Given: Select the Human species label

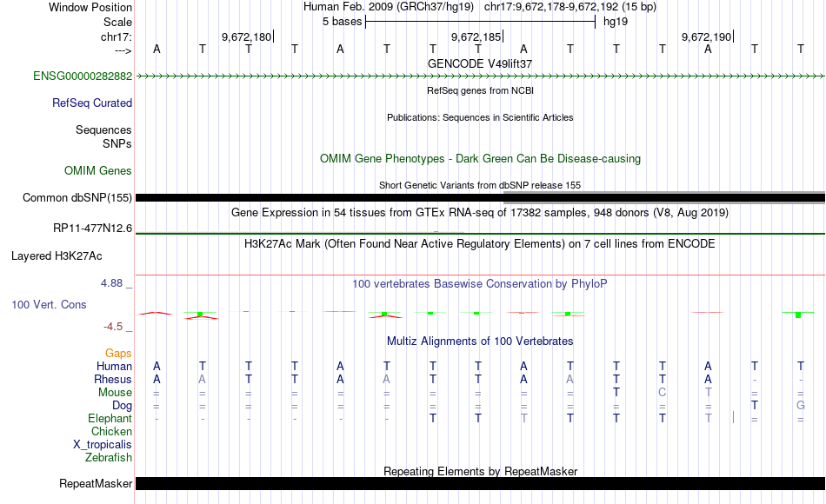Looking at the screenshot, I should click(x=114, y=366).
